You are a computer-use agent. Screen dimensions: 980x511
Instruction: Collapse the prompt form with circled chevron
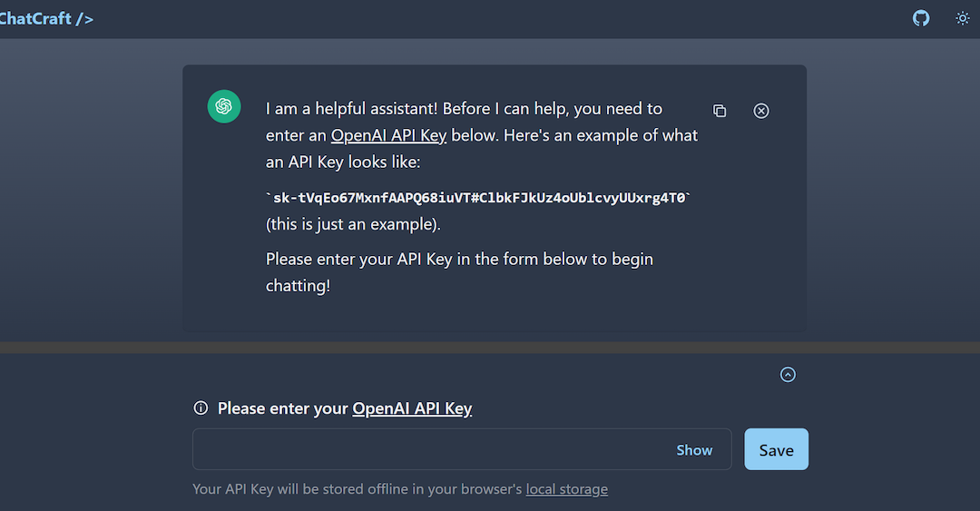788,374
